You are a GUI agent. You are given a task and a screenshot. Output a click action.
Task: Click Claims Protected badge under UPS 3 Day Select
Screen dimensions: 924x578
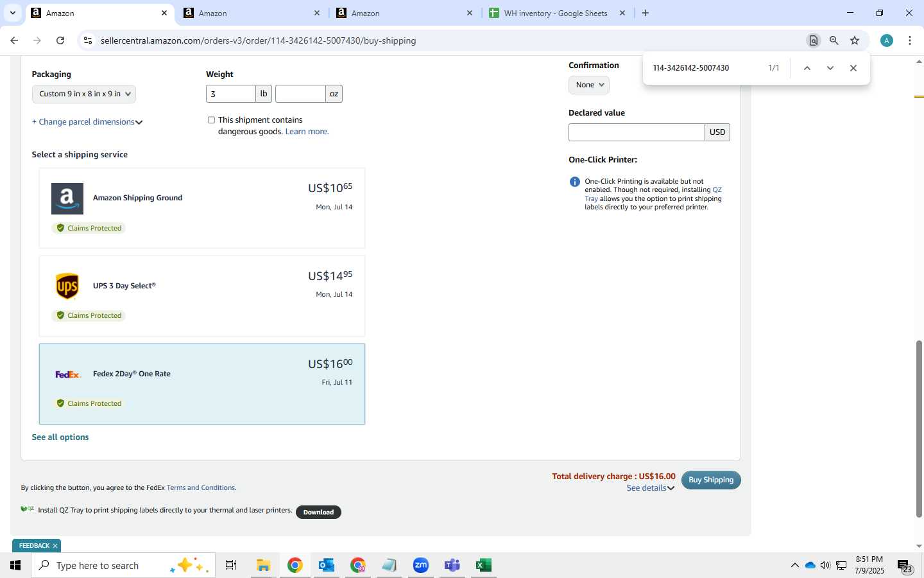click(89, 315)
